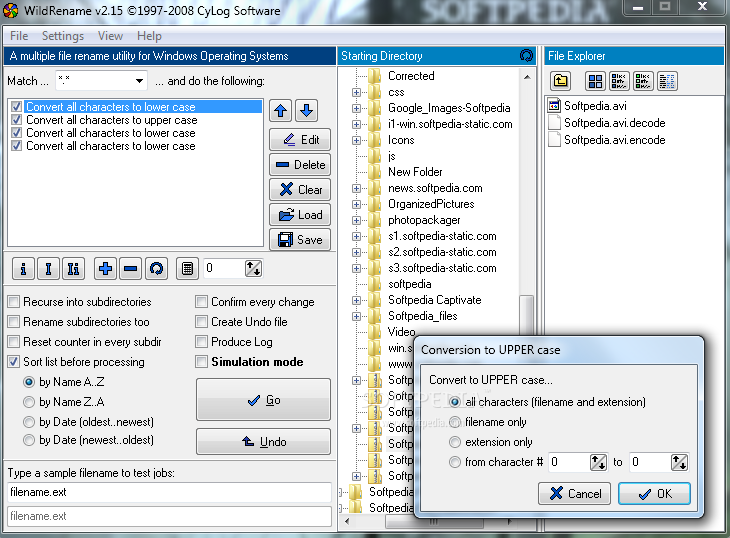
Task: Enable Rename subdirectories too
Action: [x=14, y=322]
